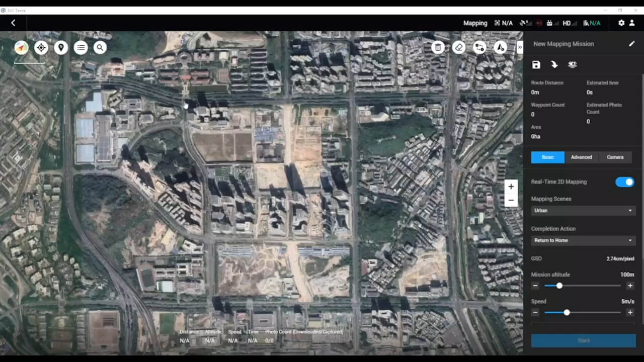
Task: Open the map search tool
Action: point(100,47)
